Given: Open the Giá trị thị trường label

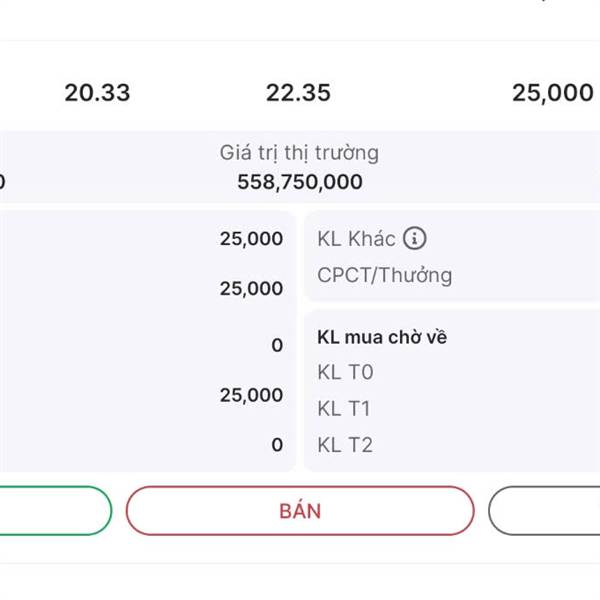Looking at the screenshot, I should pos(299,153).
